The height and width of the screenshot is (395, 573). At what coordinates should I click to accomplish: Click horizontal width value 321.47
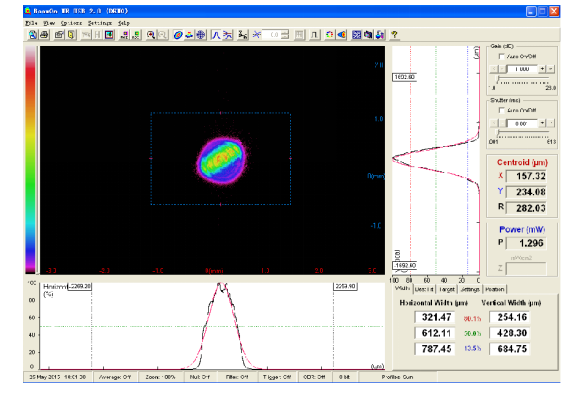435,317
